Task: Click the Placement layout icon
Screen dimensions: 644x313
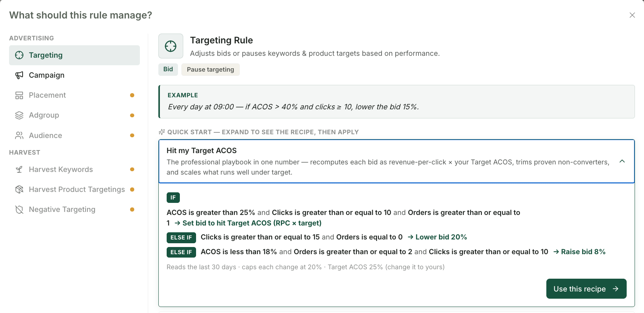Action: pos(19,95)
